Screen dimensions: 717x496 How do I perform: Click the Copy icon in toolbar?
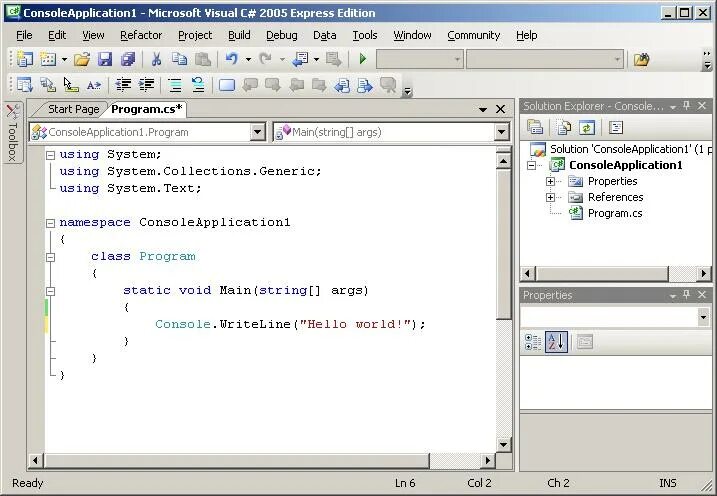tap(179, 59)
